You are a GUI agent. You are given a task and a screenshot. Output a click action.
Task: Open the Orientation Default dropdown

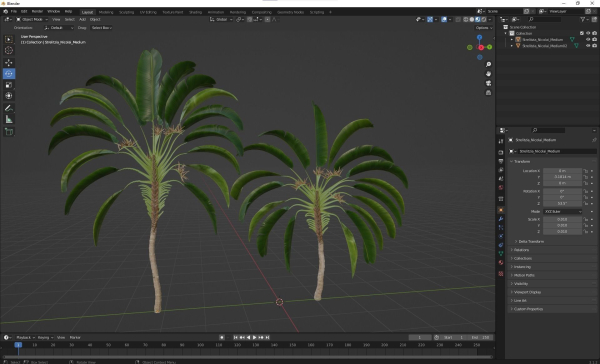[59, 28]
